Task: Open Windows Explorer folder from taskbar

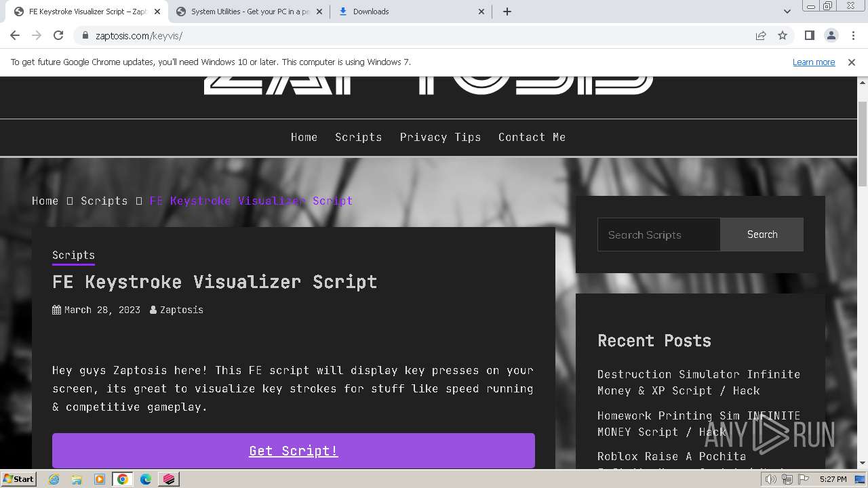Action: 77,479
